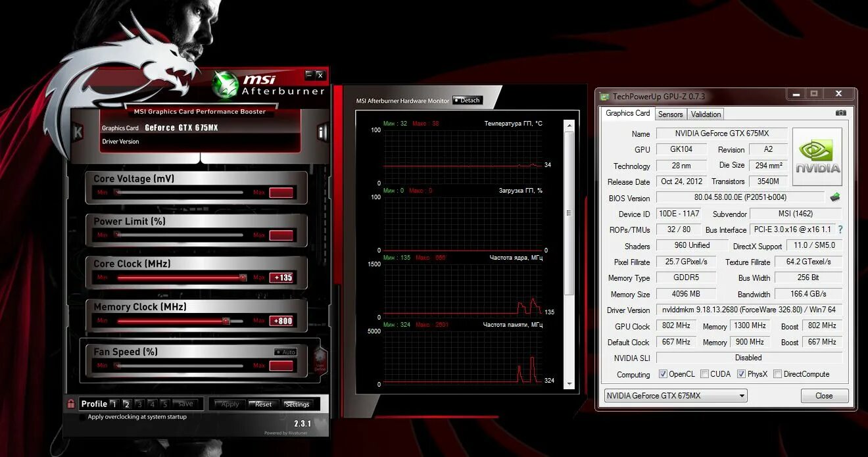Select profile slot 2
This screenshot has height=457, width=868.
(x=126, y=404)
